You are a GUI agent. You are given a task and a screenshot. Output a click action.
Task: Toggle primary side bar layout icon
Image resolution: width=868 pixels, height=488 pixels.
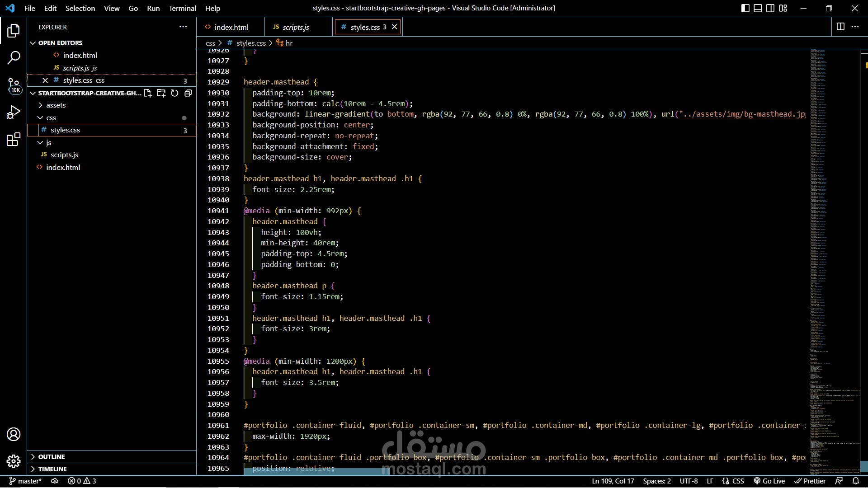pos(745,8)
